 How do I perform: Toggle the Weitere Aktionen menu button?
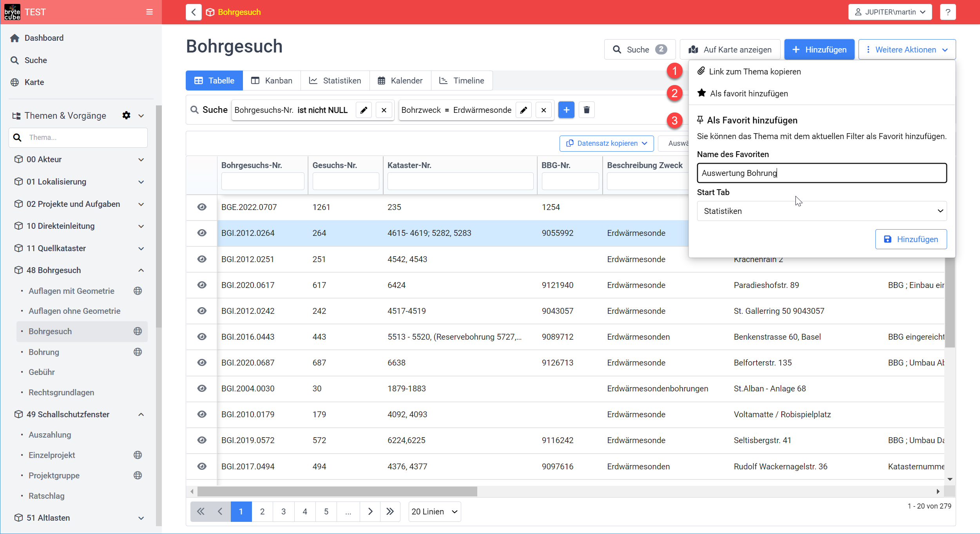[x=907, y=50]
